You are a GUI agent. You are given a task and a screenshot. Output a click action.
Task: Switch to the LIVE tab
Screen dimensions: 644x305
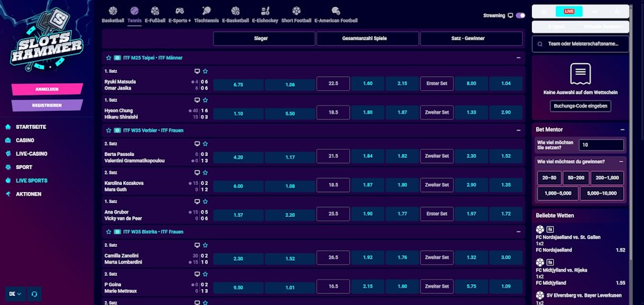[x=569, y=12]
